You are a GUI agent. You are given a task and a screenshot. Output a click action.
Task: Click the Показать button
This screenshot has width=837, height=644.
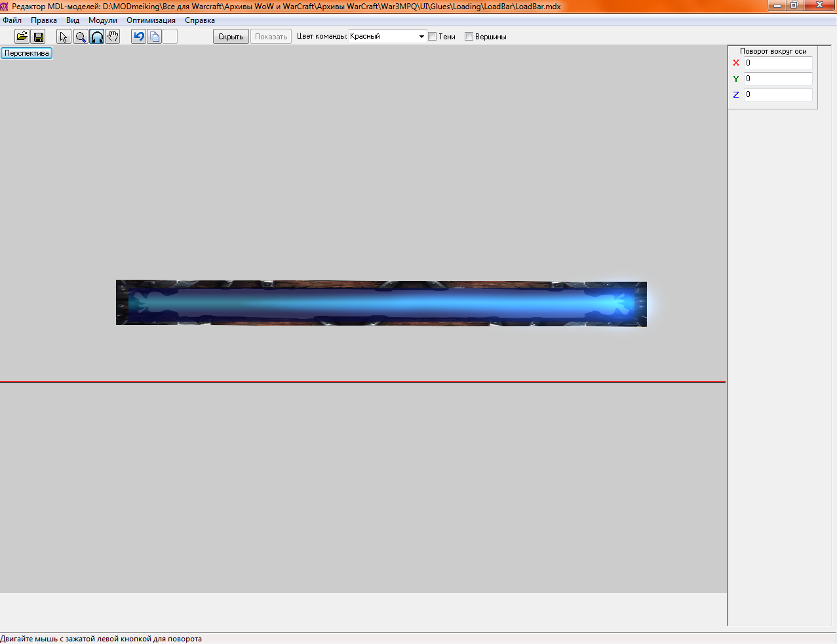(271, 37)
